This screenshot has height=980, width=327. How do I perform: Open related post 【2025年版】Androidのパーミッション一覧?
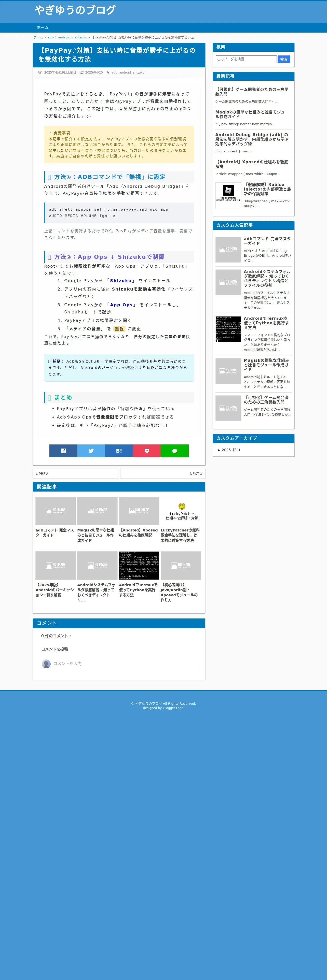(55, 590)
